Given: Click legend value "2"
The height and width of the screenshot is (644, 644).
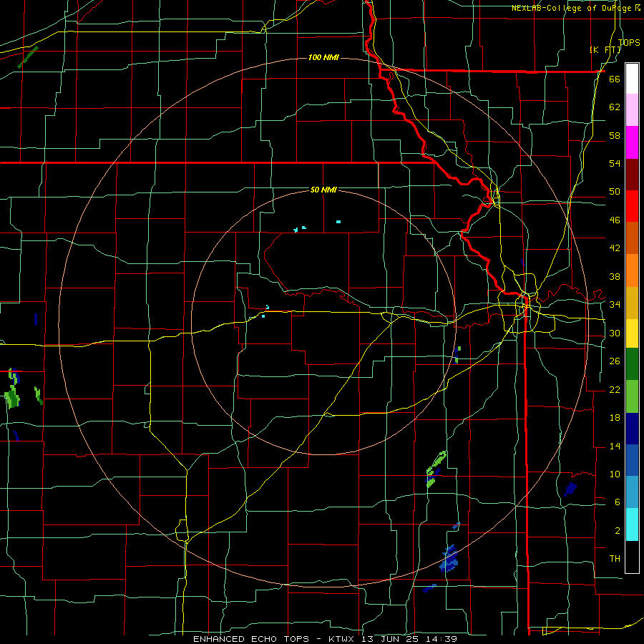Looking at the screenshot, I should click(x=617, y=531).
